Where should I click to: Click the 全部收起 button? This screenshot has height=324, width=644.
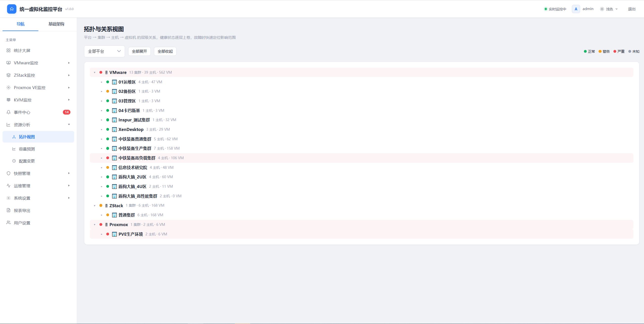tap(165, 51)
